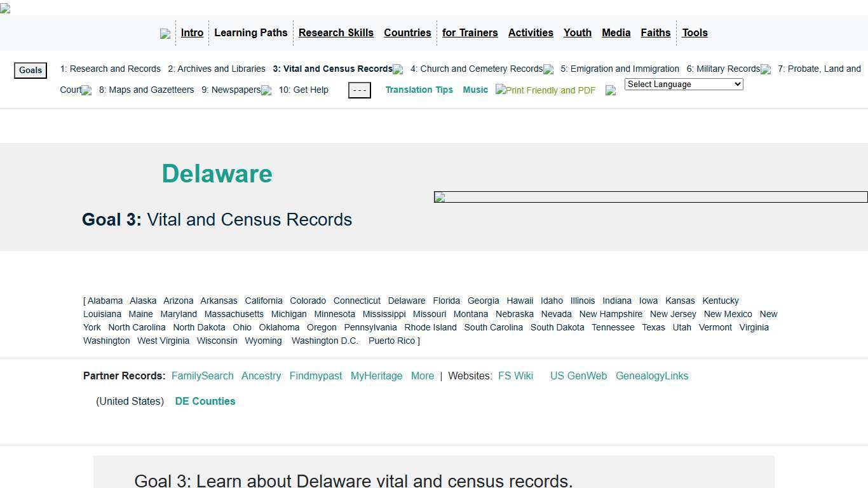Click the FS Wiki website link
Screen dimensions: 868x488
pyautogui.click(x=515, y=376)
